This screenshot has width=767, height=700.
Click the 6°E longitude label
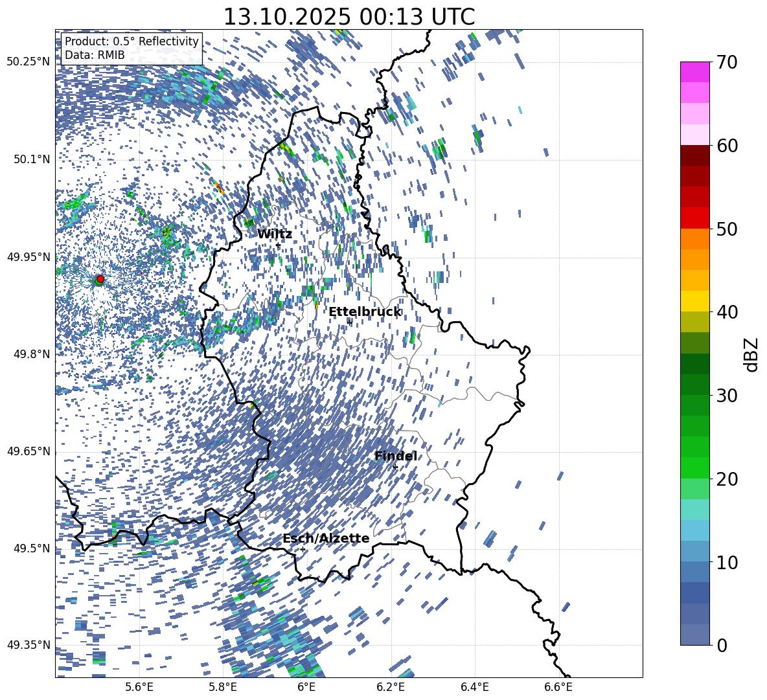tap(306, 687)
